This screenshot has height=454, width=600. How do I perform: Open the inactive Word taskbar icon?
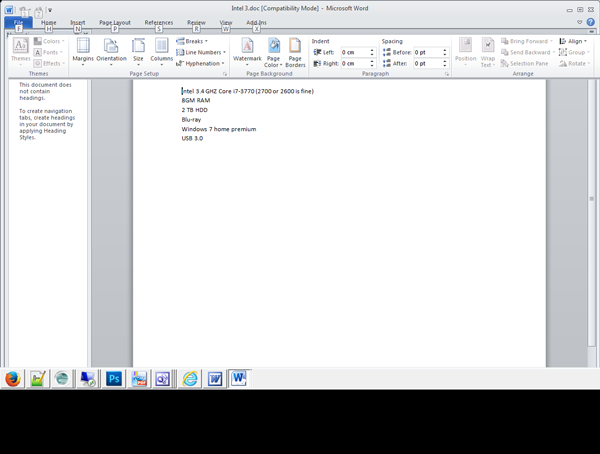(x=215, y=379)
